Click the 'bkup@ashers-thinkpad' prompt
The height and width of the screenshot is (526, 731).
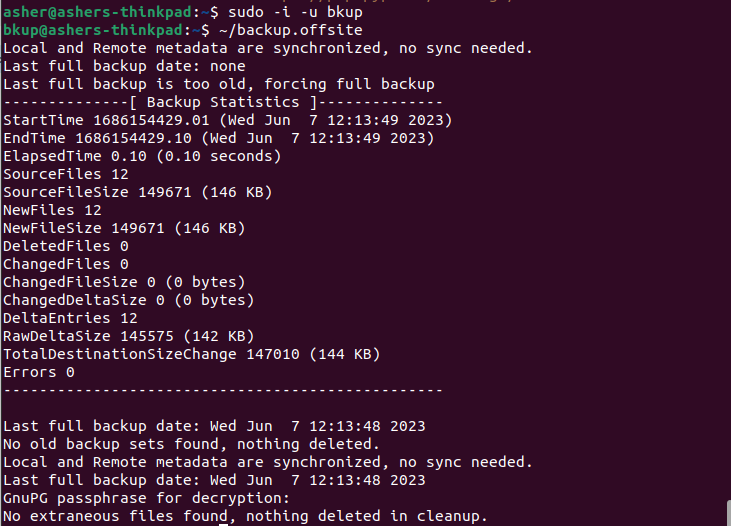click(x=93, y=30)
